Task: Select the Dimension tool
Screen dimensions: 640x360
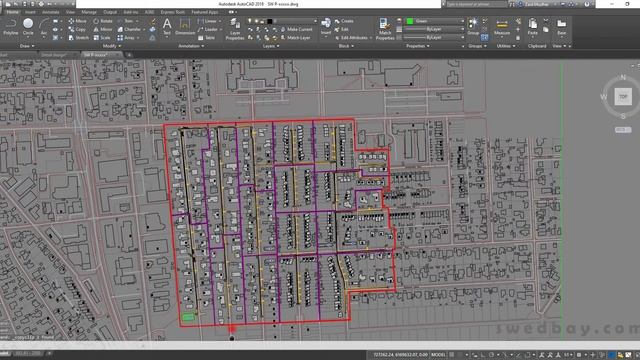Action: point(185,27)
